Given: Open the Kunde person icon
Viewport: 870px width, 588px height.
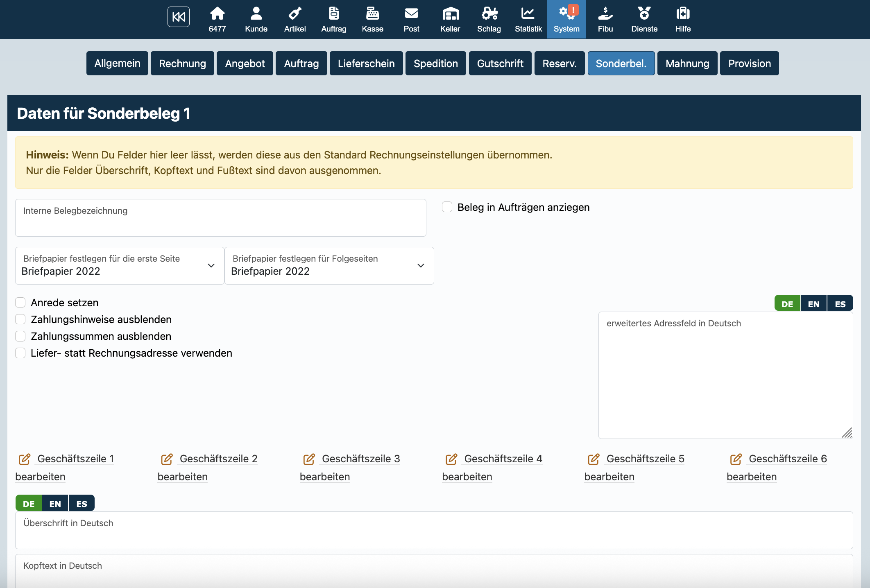Looking at the screenshot, I should [256, 19].
